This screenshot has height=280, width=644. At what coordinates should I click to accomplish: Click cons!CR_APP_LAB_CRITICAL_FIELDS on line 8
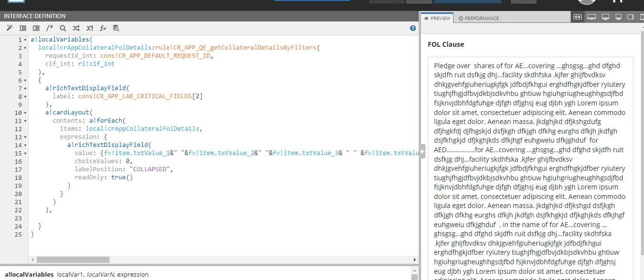click(x=135, y=96)
